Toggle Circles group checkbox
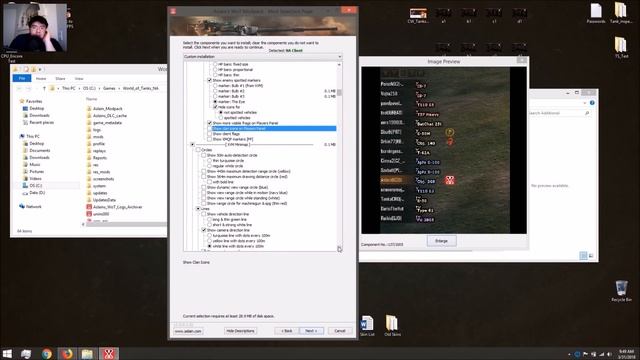Viewport: 640px width, 360px height. (198, 150)
